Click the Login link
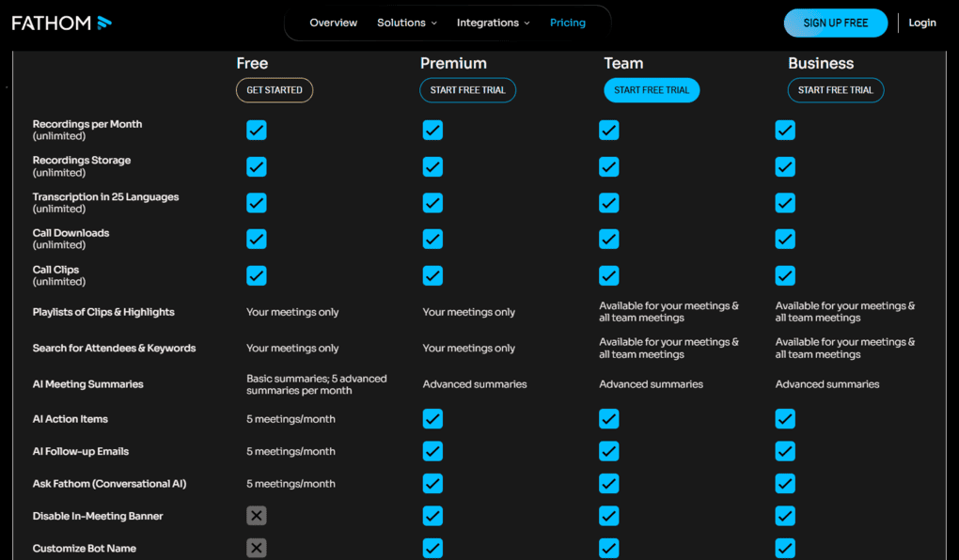 (921, 23)
